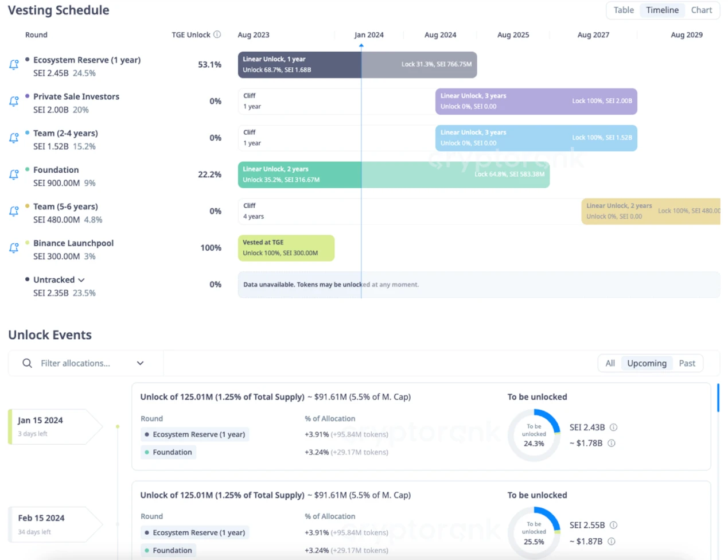Enable notification bell for Foundation round
Viewport: 728px width, 560px height.
click(x=14, y=175)
